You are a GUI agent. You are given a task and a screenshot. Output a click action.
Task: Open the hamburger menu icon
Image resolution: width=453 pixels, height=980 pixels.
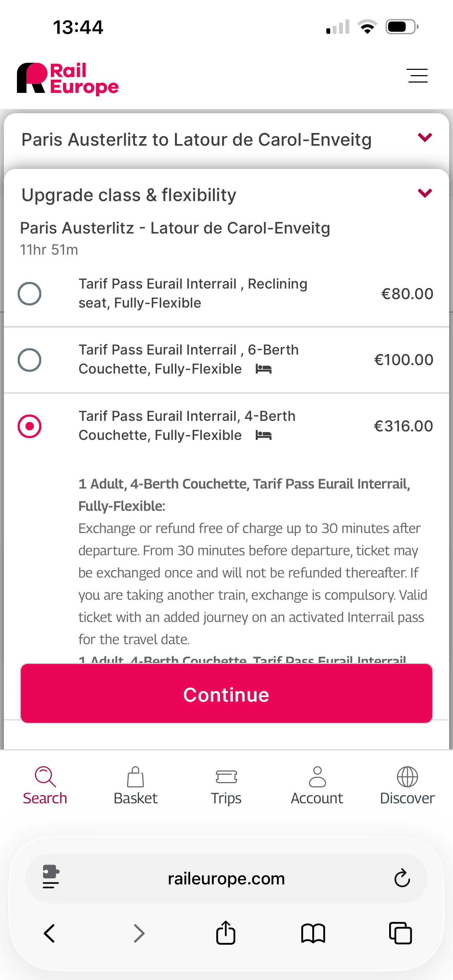pyautogui.click(x=417, y=75)
